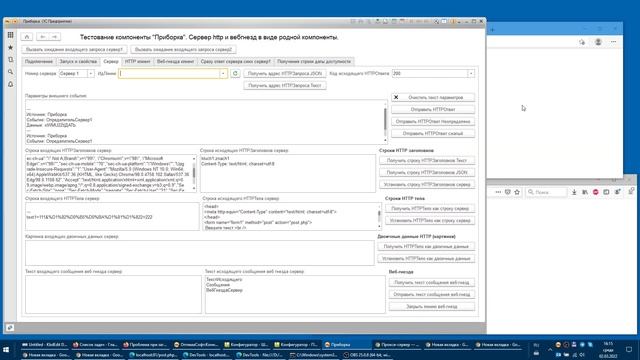Viewport: 640px width, 360px height.
Task: Click Установить HTTPТело как строку сервер
Action: 430,220
